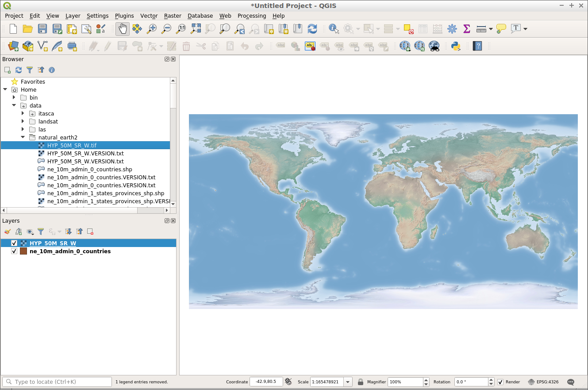
Task: Expand the las folder
Action: (23, 129)
